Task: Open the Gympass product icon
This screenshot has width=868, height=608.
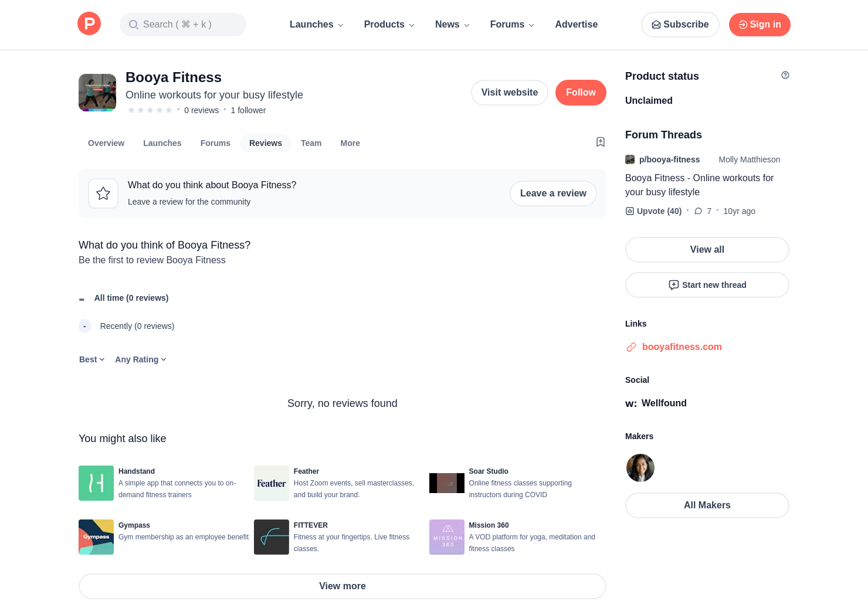Action: pyautogui.click(x=96, y=537)
